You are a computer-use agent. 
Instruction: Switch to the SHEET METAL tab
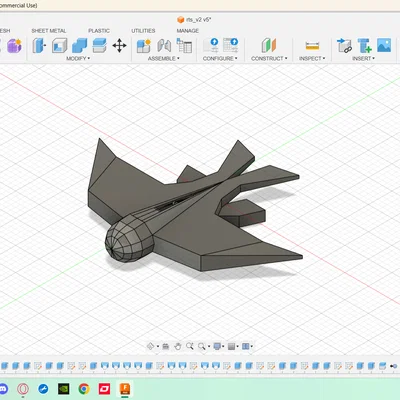pyautogui.click(x=49, y=31)
